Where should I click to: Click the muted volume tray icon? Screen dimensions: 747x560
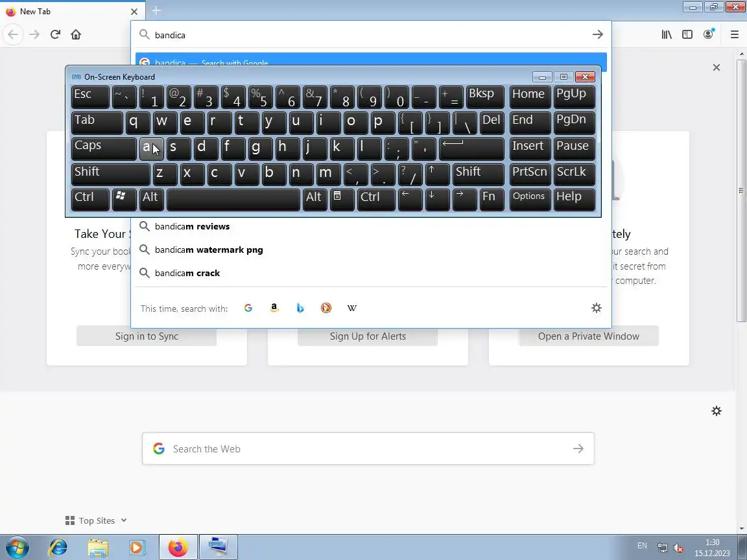tap(678, 548)
